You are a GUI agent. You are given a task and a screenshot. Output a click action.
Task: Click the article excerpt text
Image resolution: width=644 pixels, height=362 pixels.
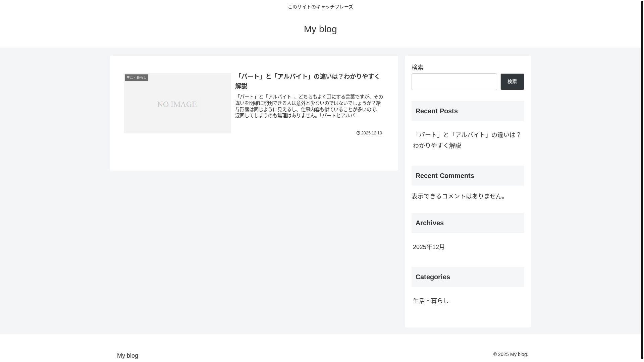click(309, 106)
